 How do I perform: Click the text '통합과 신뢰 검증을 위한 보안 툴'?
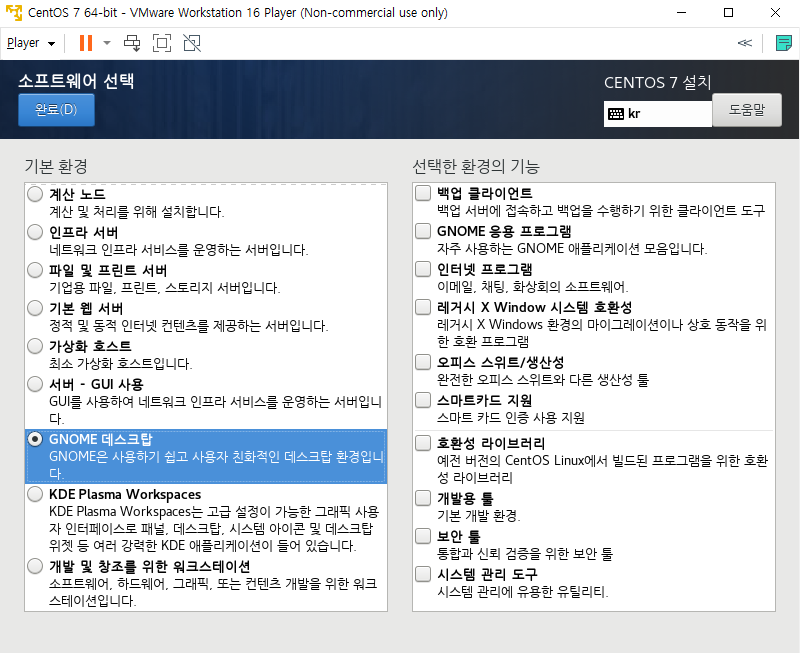525,553
